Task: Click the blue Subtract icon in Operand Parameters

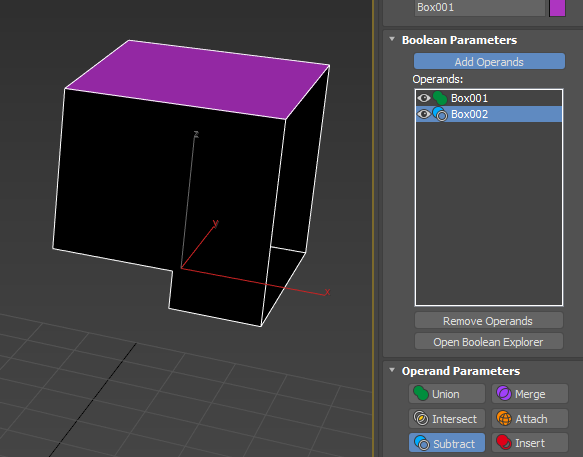Action: pyautogui.click(x=422, y=443)
